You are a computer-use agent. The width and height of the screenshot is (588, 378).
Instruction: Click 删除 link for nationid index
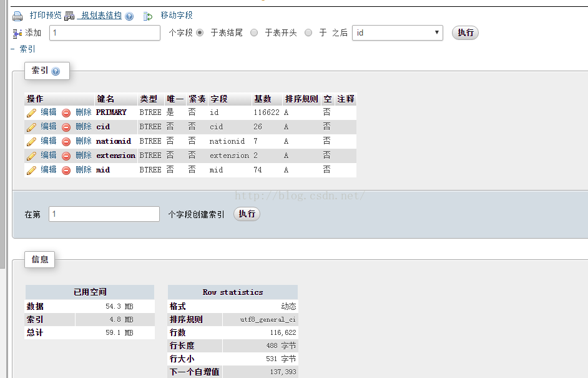click(x=84, y=141)
